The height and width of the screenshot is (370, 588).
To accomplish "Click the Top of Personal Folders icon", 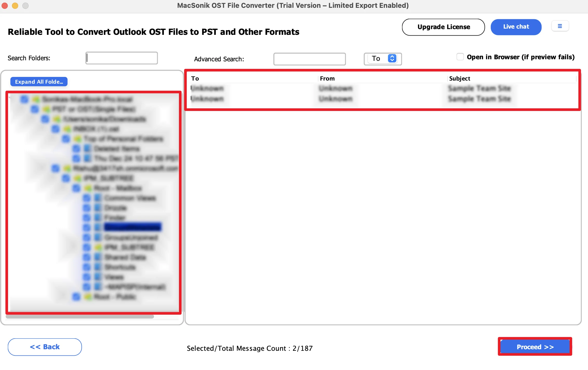I will 77,139.
